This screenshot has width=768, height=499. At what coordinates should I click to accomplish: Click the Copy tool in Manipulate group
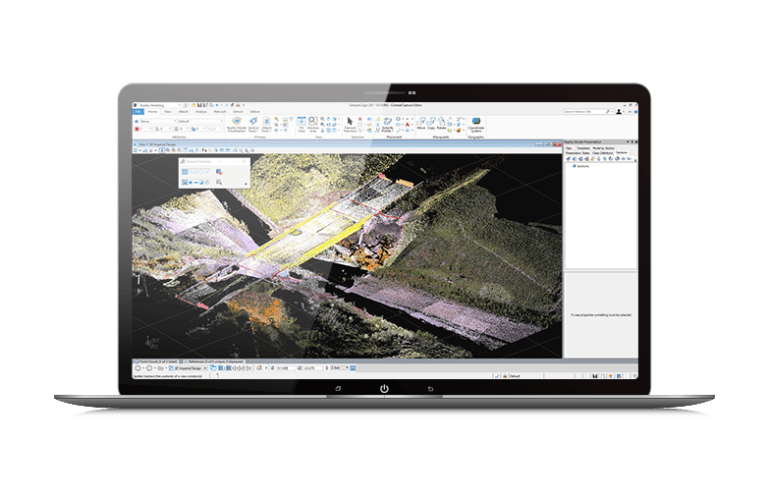pyautogui.click(x=431, y=123)
